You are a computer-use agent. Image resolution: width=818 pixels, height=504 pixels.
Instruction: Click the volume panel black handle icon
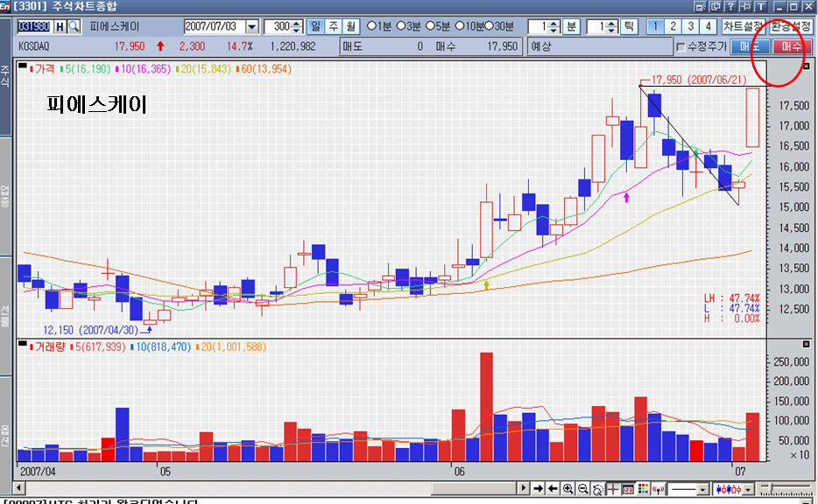[x=23, y=344]
